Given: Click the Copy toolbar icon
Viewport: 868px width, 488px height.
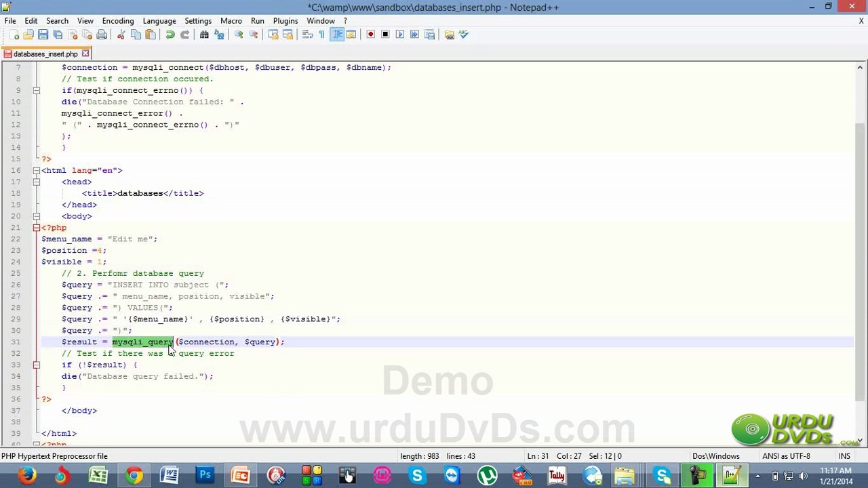Looking at the screenshot, I should point(136,35).
